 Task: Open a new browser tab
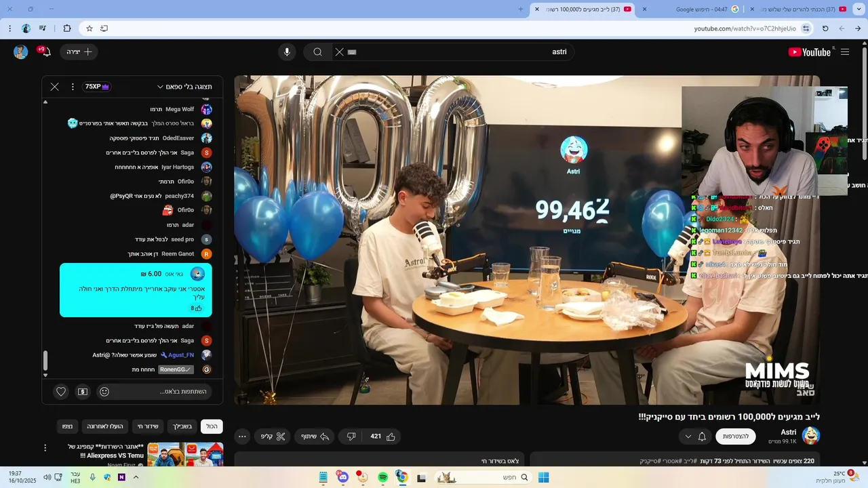pyautogui.click(x=521, y=9)
